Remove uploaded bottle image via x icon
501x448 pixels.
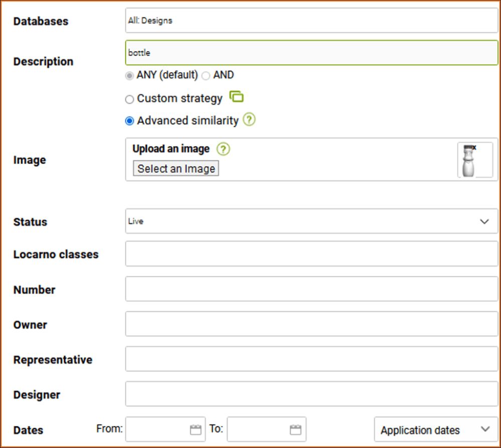(x=474, y=148)
